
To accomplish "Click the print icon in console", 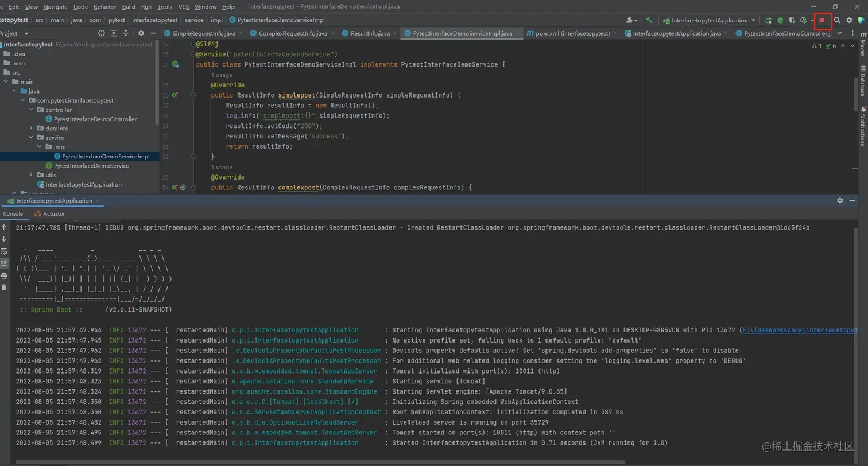I will (4, 275).
